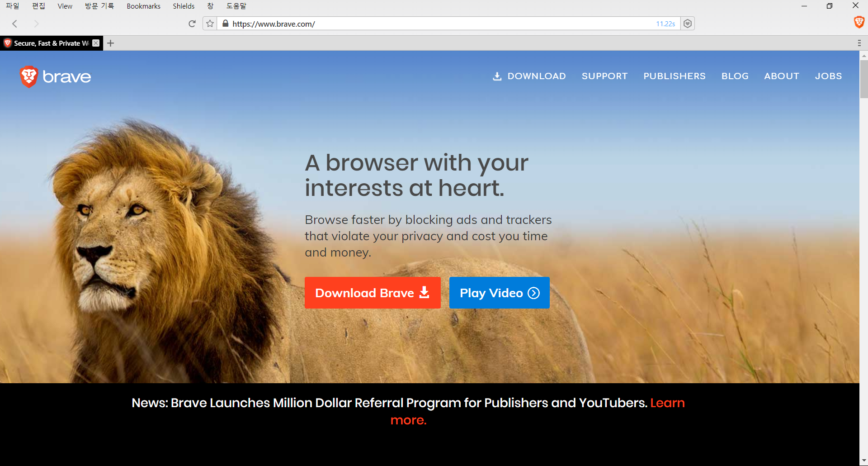The image size is (868, 466).
Task: Click the scroll up arrow on the scrollbar
Action: tap(864, 56)
